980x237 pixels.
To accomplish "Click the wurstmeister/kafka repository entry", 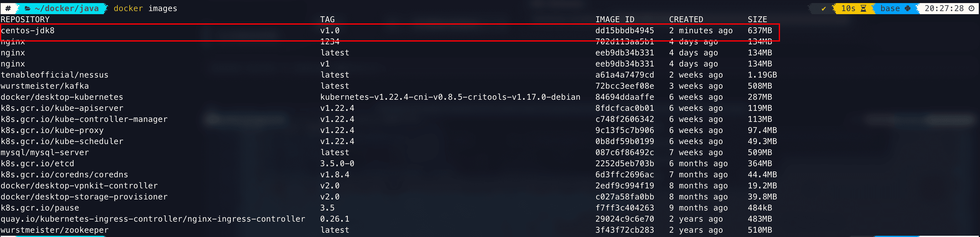I will (x=45, y=86).
